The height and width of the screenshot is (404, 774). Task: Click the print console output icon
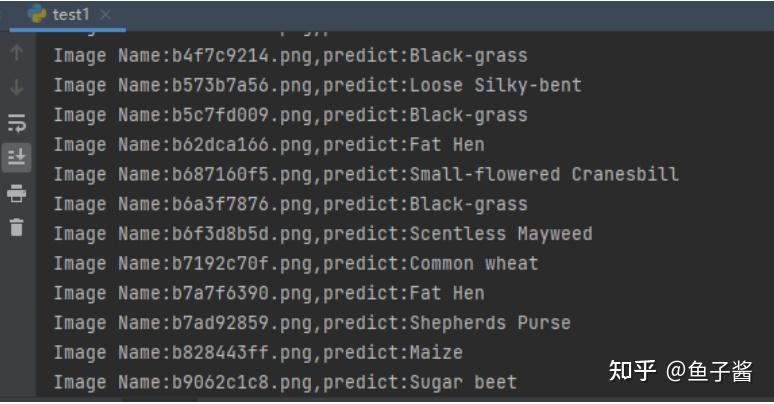pos(16,192)
